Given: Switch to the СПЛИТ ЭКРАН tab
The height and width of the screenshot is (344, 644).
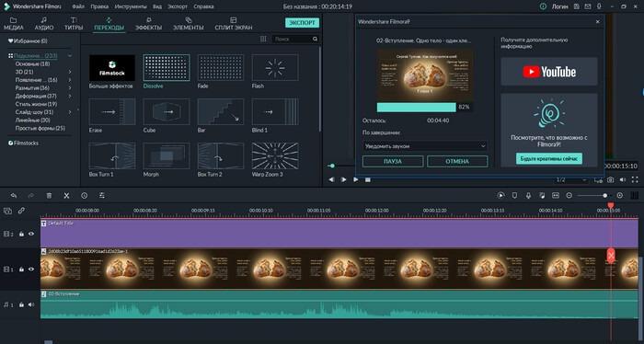Looking at the screenshot, I should pyautogui.click(x=234, y=24).
